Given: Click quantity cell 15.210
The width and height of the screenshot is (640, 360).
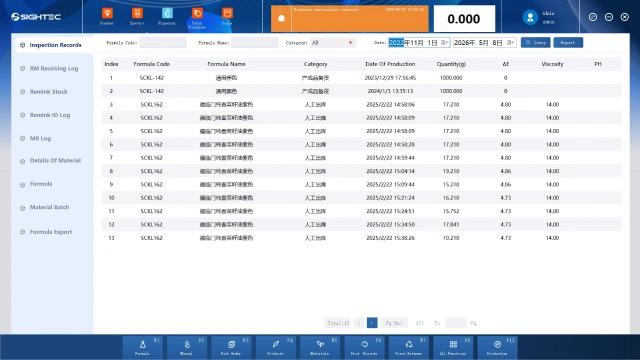Looking at the screenshot, I should [x=451, y=184].
